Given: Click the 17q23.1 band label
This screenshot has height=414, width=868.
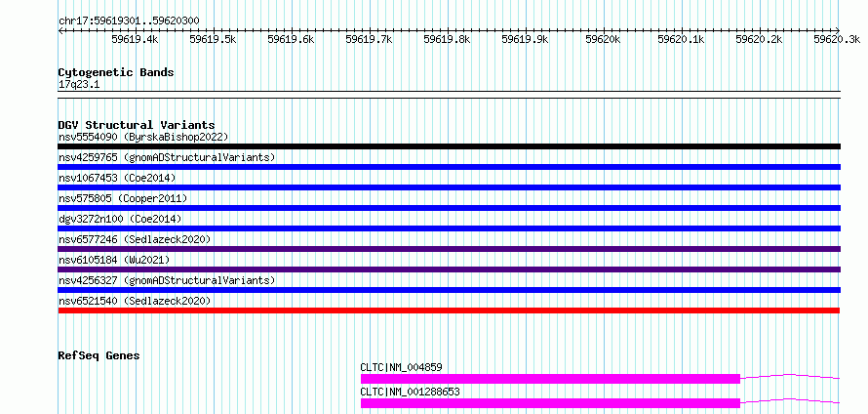Looking at the screenshot, I should click(x=79, y=85).
